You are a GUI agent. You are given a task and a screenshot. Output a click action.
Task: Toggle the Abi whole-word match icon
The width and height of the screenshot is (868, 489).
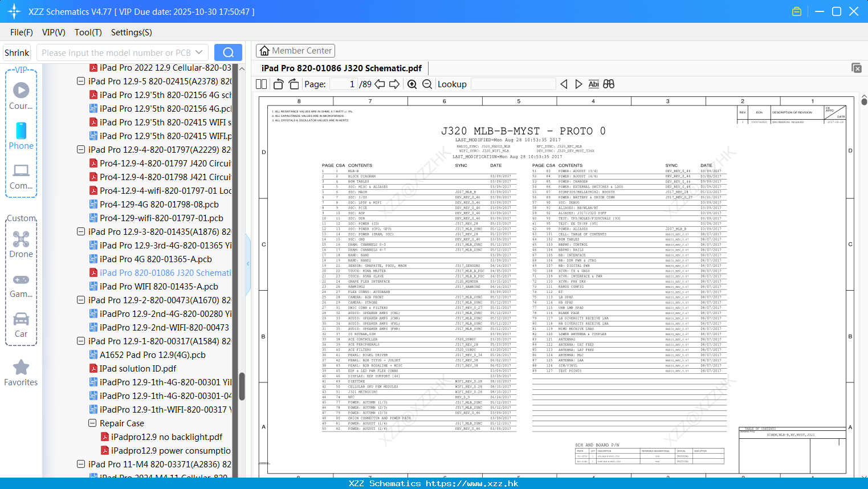coord(593,84)
